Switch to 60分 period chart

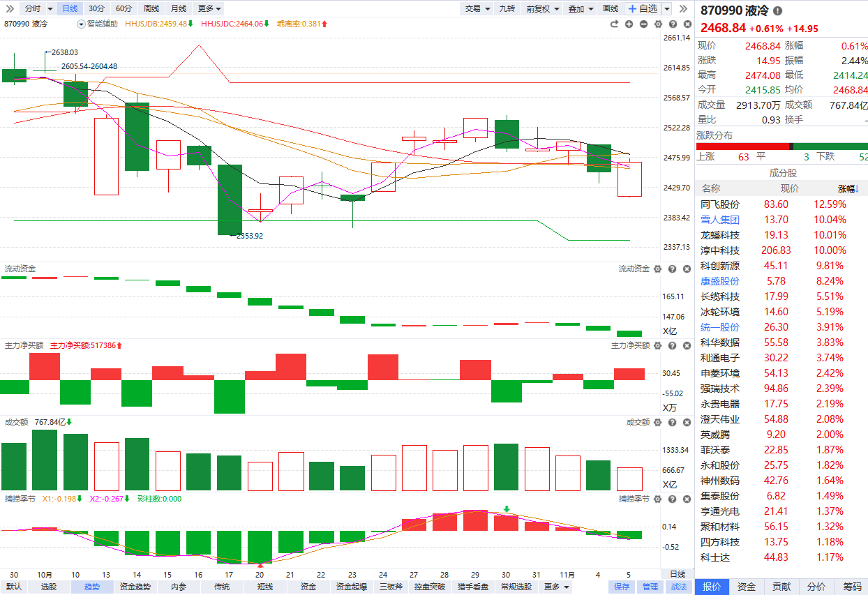124,8
